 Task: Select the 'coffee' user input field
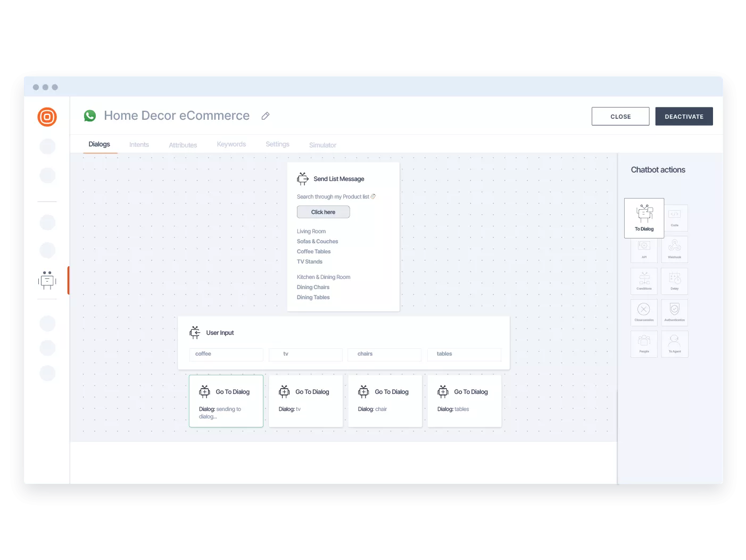coord(226,354)
